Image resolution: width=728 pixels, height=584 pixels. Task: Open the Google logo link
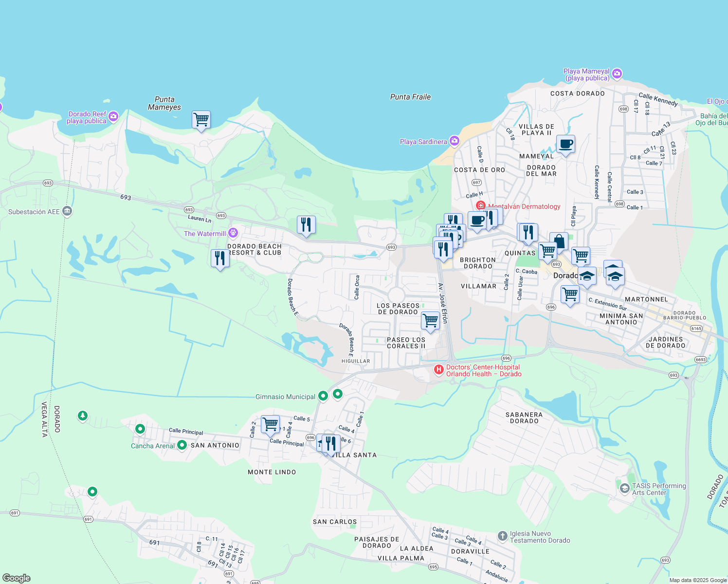click(x=17, y=578)
